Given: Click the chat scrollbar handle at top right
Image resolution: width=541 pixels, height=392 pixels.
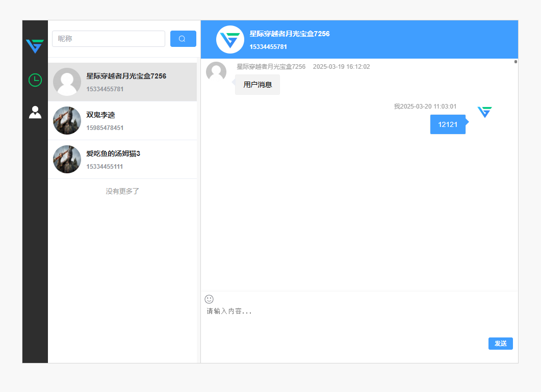Looking at the screenshot, I should (x=516, y=62).
